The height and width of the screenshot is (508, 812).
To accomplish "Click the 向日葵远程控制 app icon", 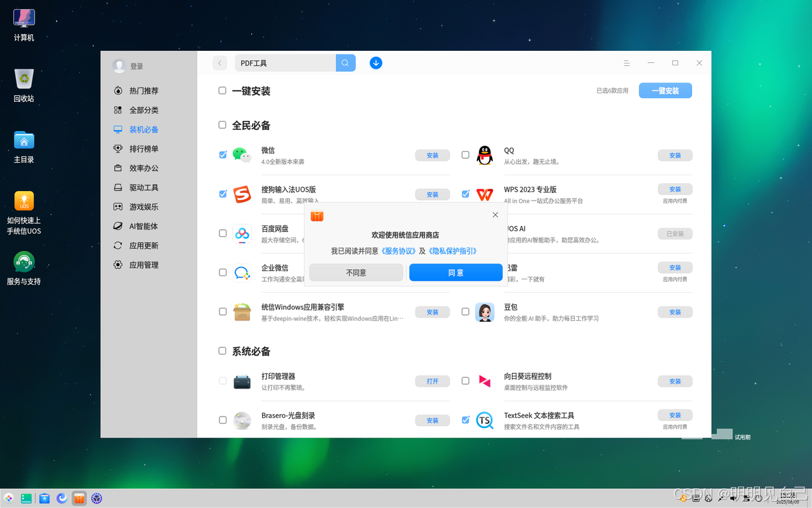I will click(485, 381).
